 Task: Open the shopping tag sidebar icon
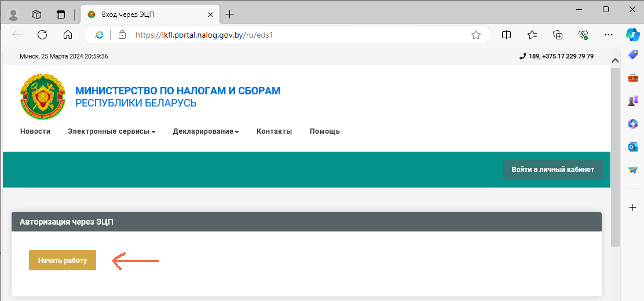pyautogui.click(x=632, y=54)
